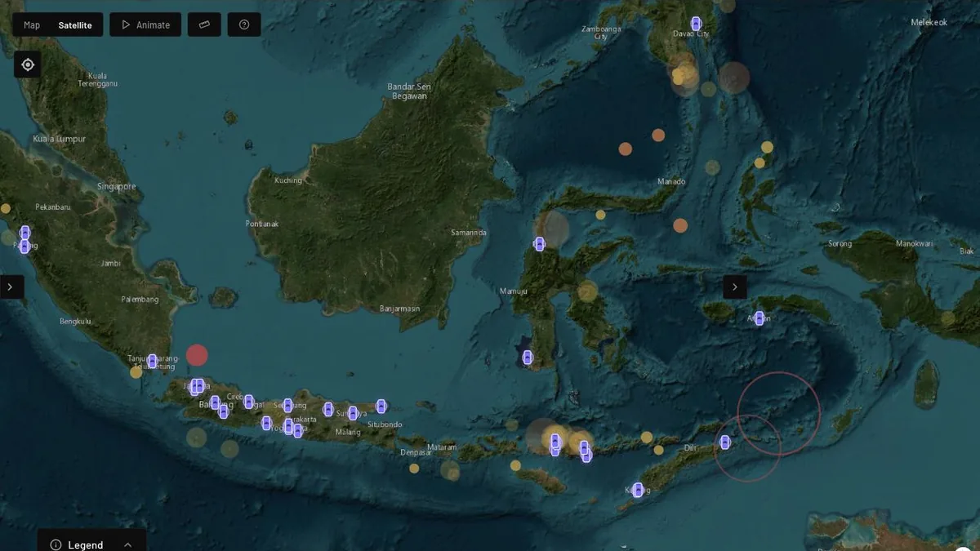The image size is (980, 551).
Task: Click the orange circle southeast of Manado
Action: click(x=680, y=225)
